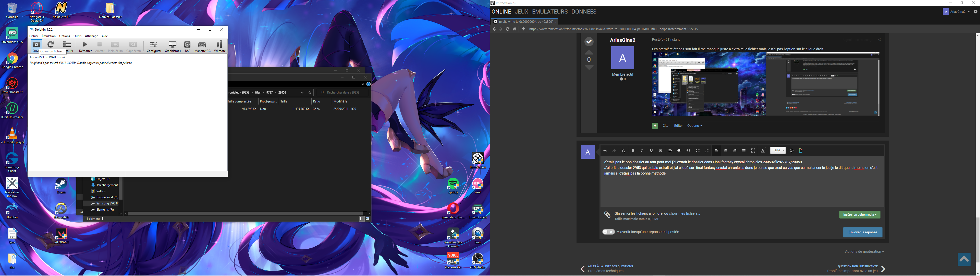Open Insérer un autre média dropdown

(x=860, y=215)
